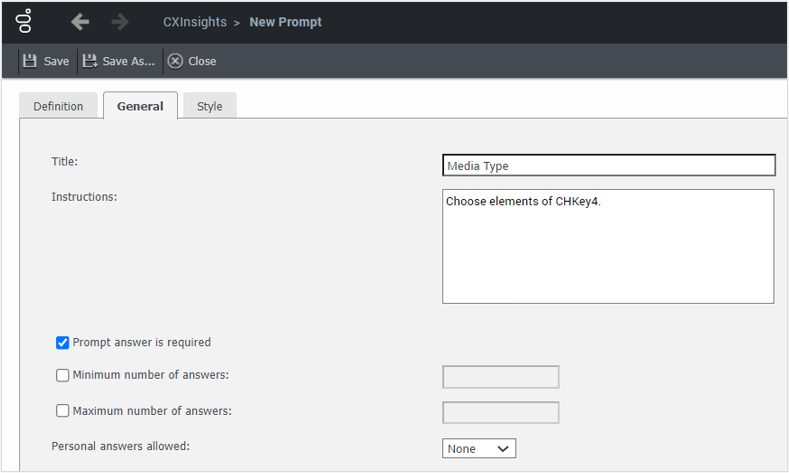Click the Personal answers allowed label

(120, 446)
